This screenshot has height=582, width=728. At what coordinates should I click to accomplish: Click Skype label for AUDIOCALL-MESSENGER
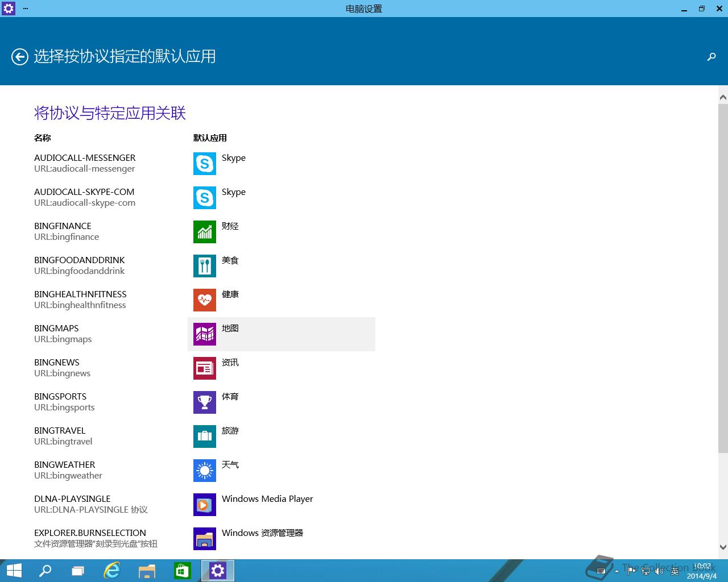pyautogui.click(x=234, y=158)
